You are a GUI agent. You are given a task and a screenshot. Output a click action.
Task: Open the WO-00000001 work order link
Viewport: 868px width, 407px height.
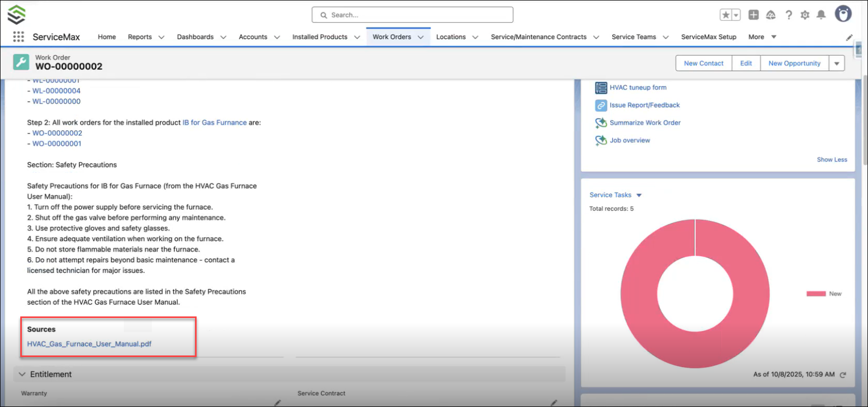(57, 144)
